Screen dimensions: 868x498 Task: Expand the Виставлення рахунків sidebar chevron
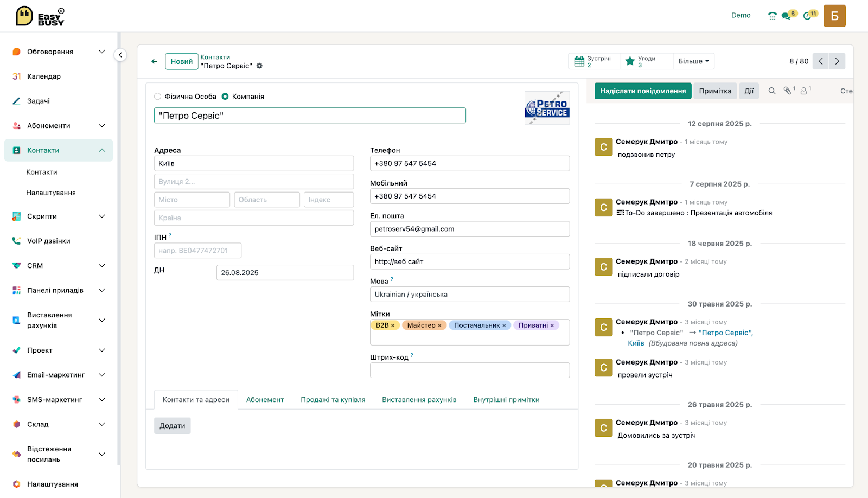tap(101, 320)
